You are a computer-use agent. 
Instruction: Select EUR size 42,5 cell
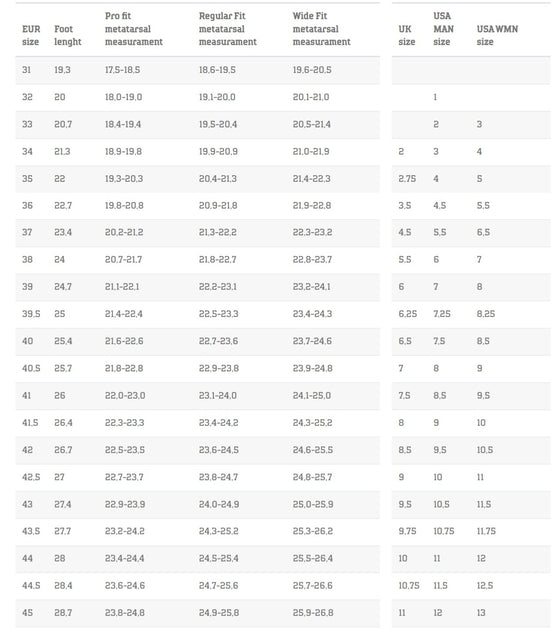pos(31,477)
